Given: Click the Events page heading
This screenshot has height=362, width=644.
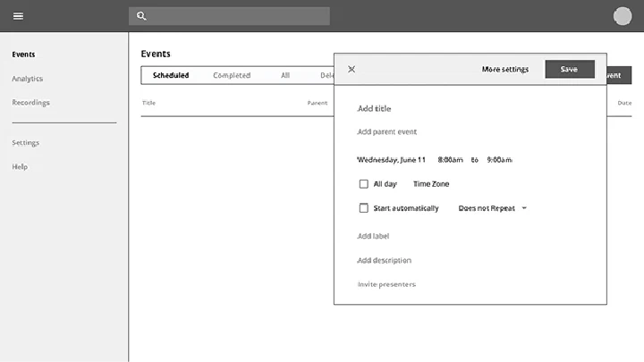Looking at the screenshot, I should (x=156, y=54).
